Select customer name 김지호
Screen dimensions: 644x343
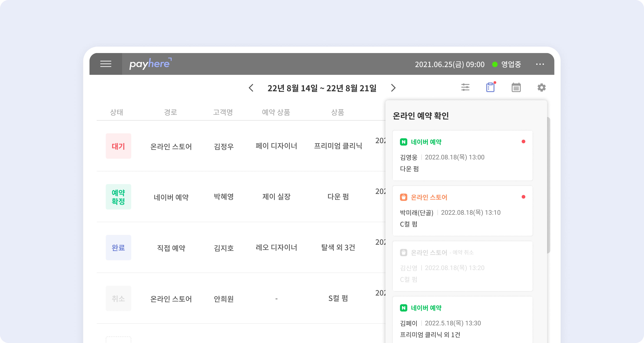224,248
